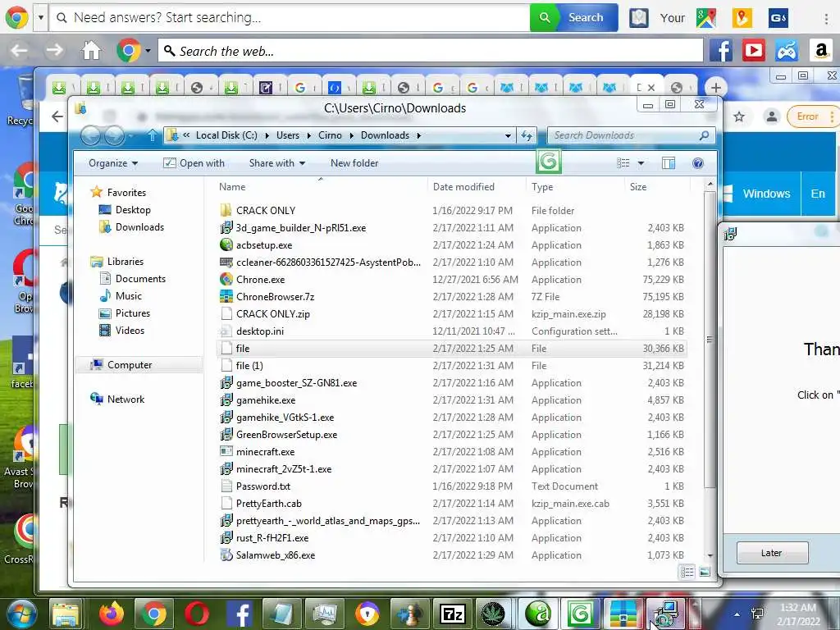This screenshot has width=840, height=630.
Task: Open YouTube shortcut in browser toolbar
Action: (x=754, y=51)
